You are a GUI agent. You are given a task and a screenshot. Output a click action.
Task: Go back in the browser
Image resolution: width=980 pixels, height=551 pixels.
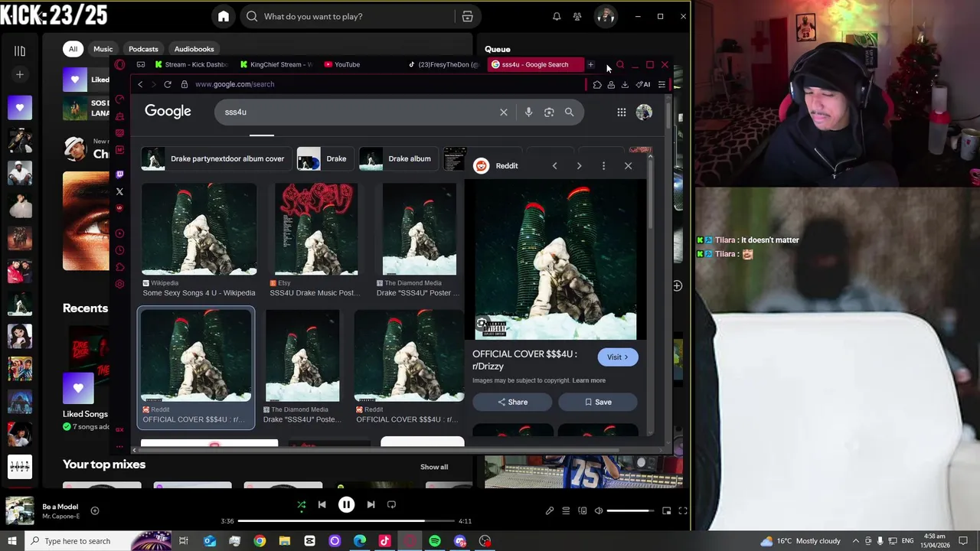point(140,84)
